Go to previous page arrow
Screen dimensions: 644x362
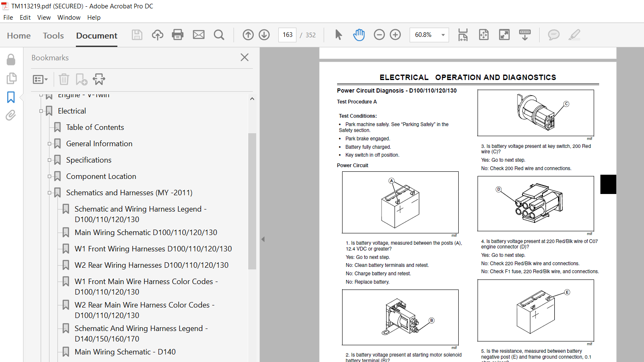click(x=248, y=35)
